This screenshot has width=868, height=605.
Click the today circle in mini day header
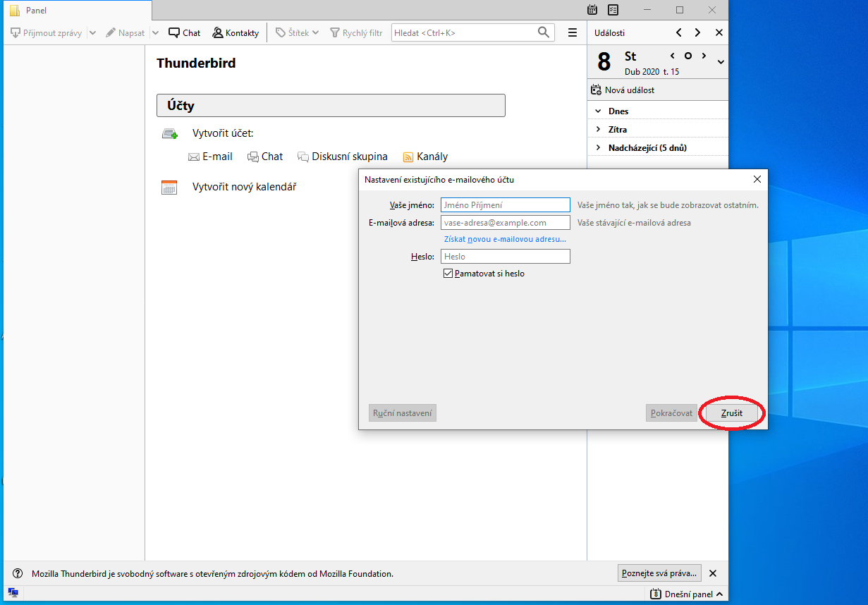click(688, 56)
